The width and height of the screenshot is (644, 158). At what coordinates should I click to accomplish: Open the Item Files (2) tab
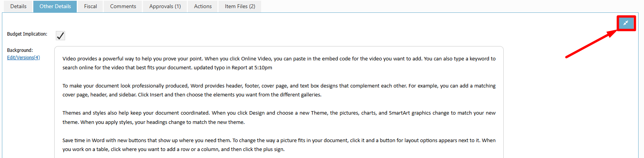point(240,7)
